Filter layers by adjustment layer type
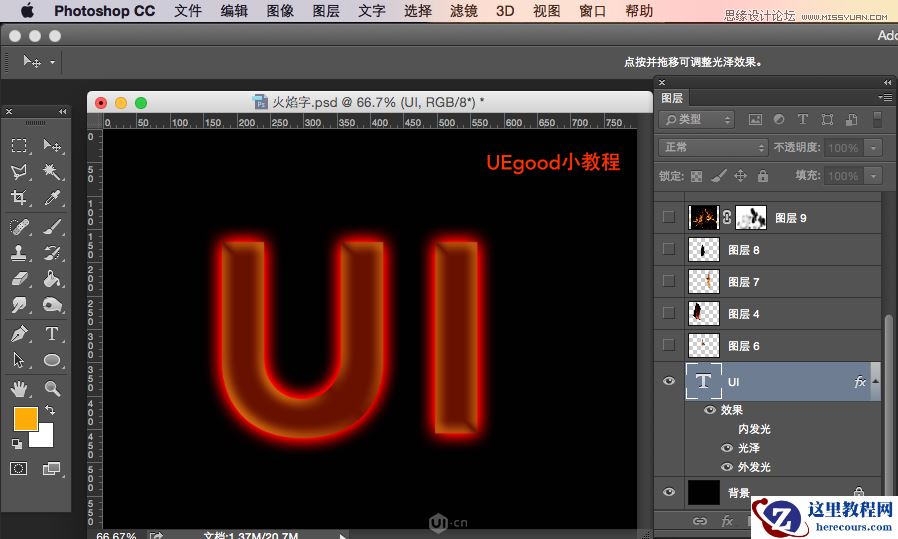The width and height of the screenshot is (898, 539). click(x=779, y=119)
